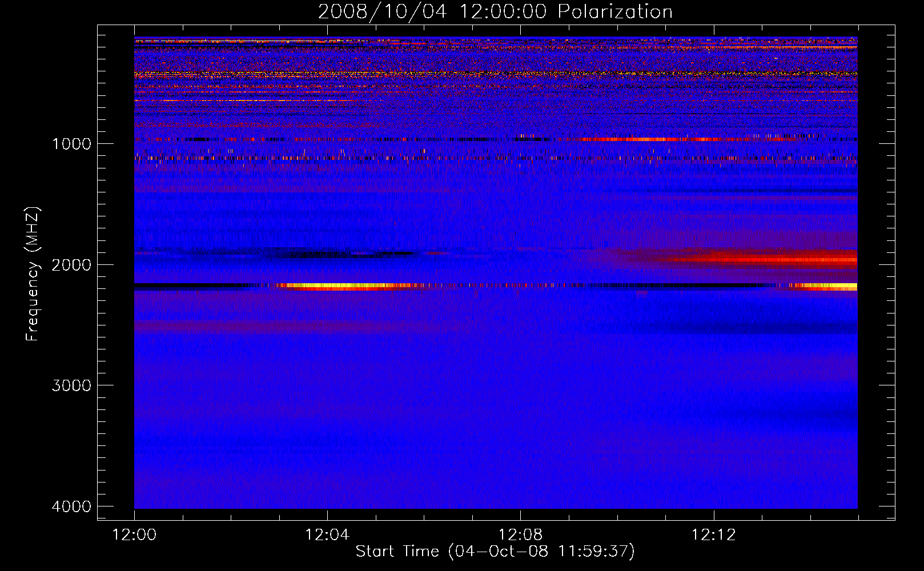
Task: Click the 4000 frequency tick label
Action: point(71,506)
